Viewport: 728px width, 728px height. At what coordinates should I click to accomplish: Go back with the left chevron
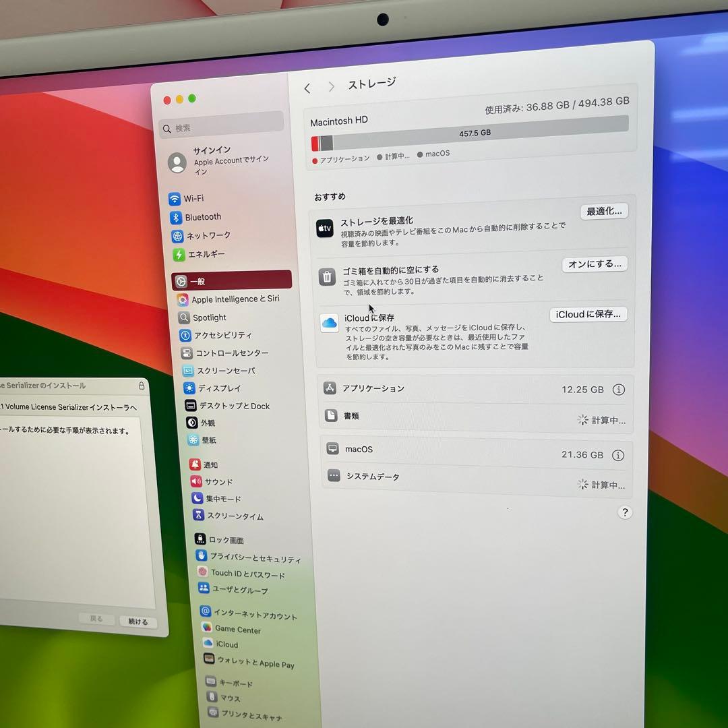click(x=307, y=88)
